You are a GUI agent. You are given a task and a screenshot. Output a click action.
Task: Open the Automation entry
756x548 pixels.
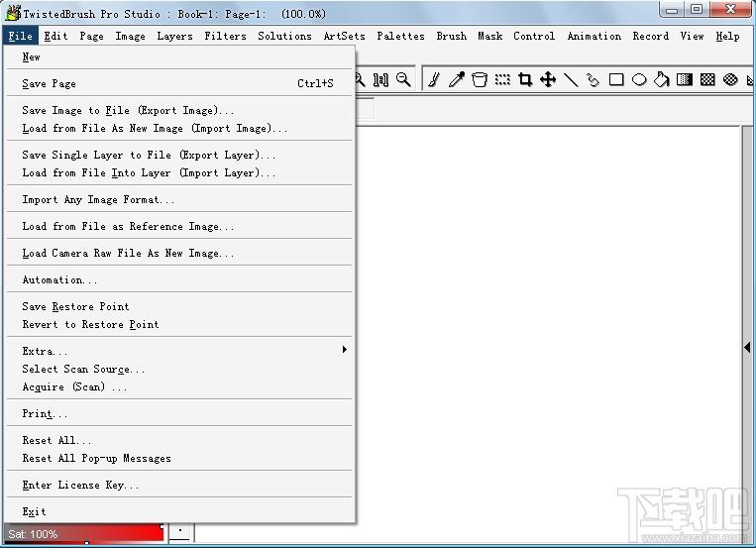tap(179, 279)
